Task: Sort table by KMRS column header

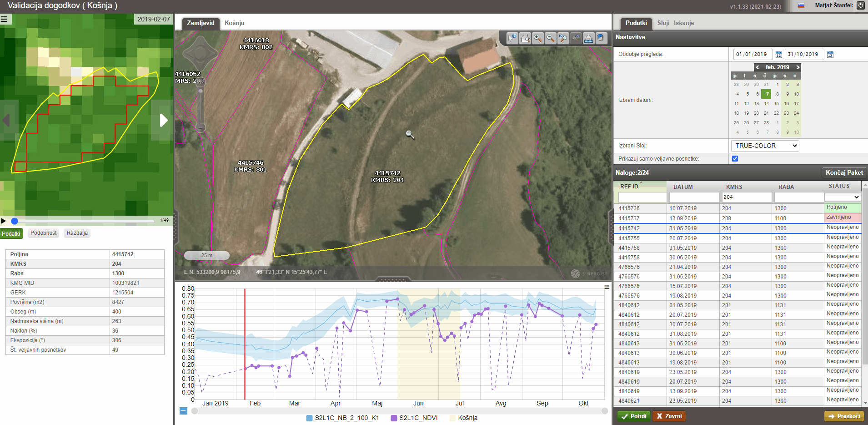Action: (x=734, y=187)
